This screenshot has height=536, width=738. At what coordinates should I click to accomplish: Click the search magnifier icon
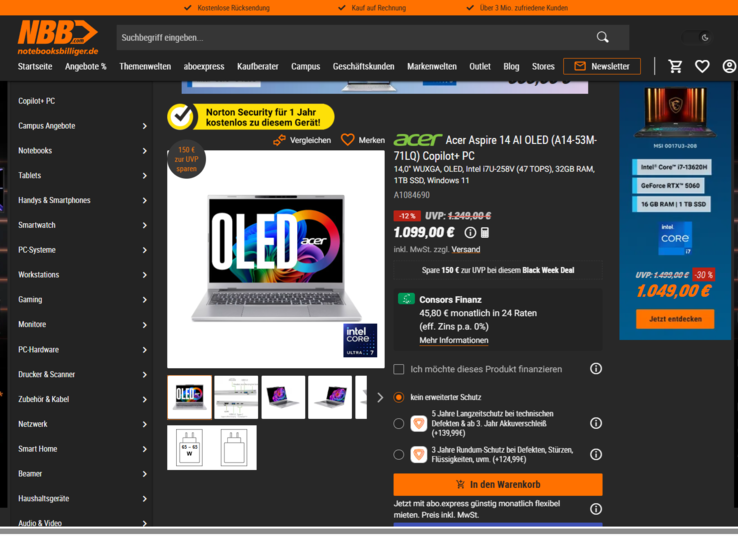click(x=602, y=37)
